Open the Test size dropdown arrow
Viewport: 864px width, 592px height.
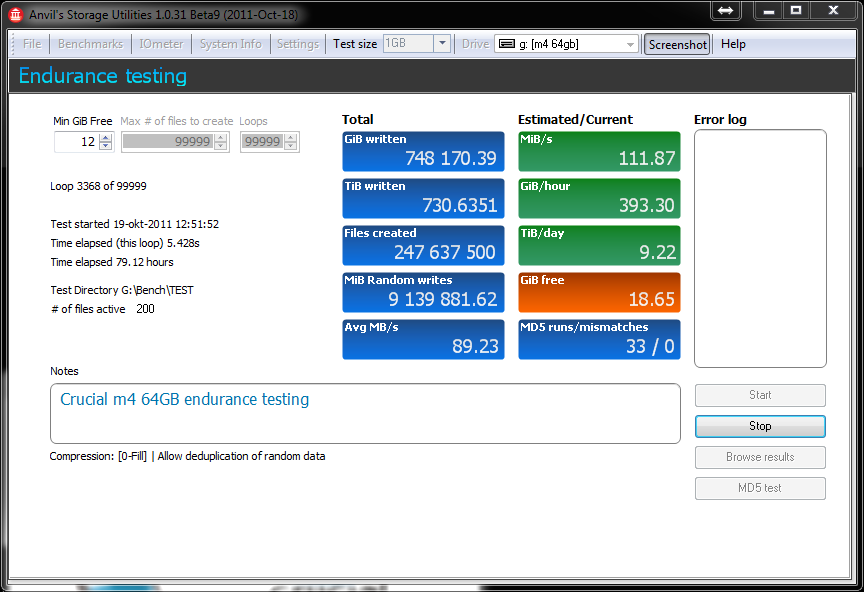(x=442, y=44)
